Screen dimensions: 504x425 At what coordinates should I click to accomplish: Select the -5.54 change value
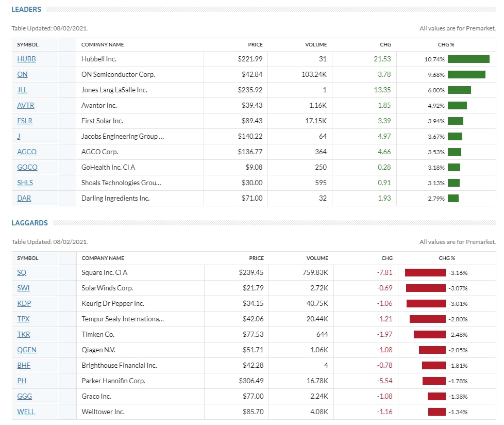tap(384, 381)
